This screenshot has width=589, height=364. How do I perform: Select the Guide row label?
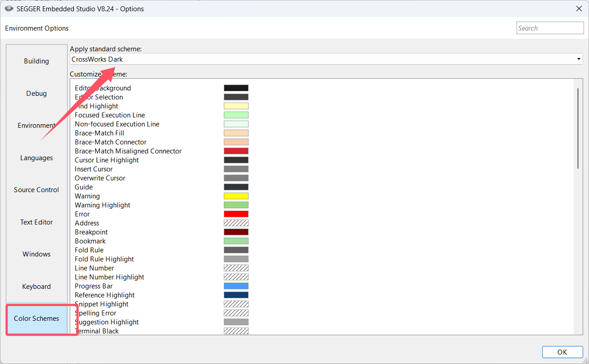[84, 187]
